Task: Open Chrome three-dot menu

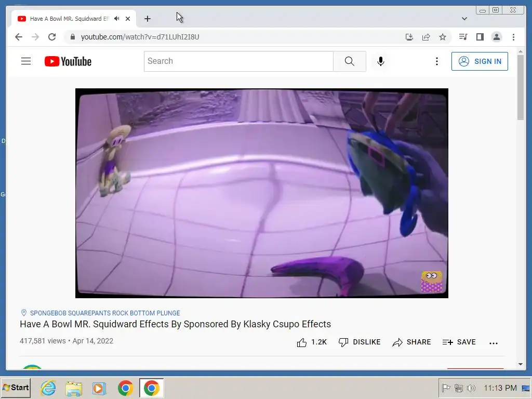Action: [513, 37]
